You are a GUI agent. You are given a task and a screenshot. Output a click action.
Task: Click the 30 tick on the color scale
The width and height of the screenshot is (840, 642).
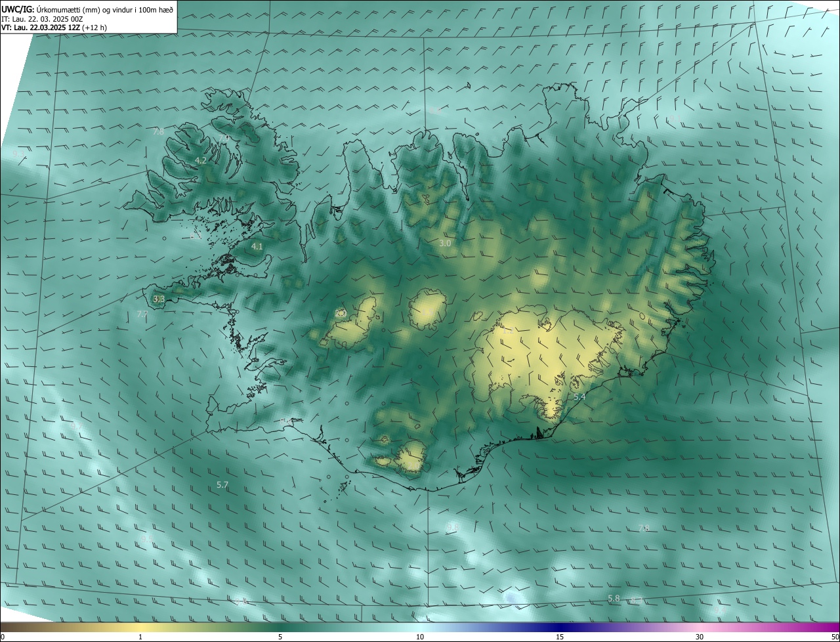coord(700,637)
